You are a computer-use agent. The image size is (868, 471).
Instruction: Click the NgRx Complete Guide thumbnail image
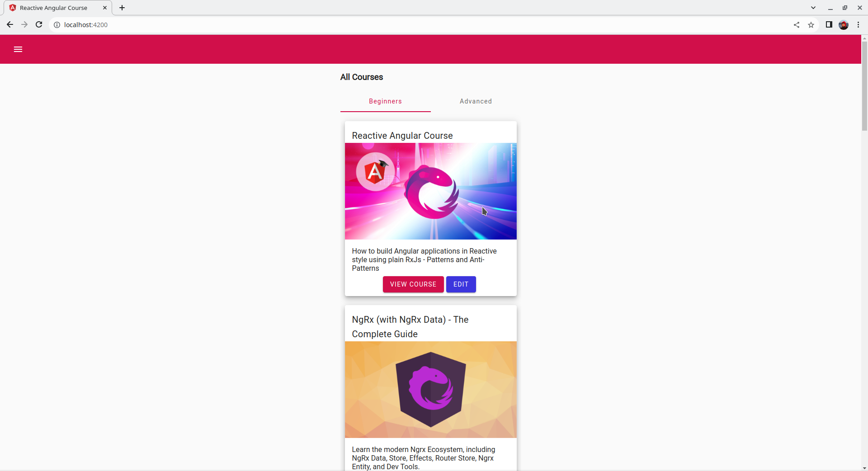coord(430,390)
